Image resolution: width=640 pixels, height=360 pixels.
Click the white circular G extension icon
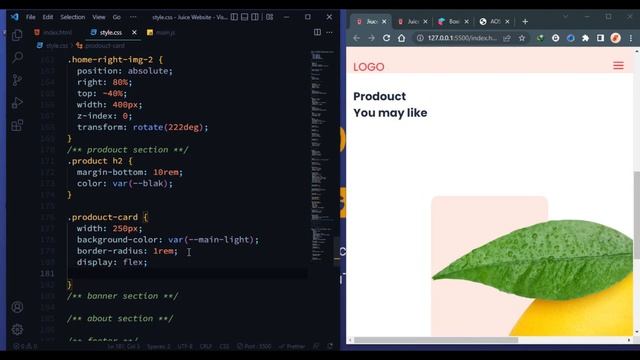[x=556, y=38]
